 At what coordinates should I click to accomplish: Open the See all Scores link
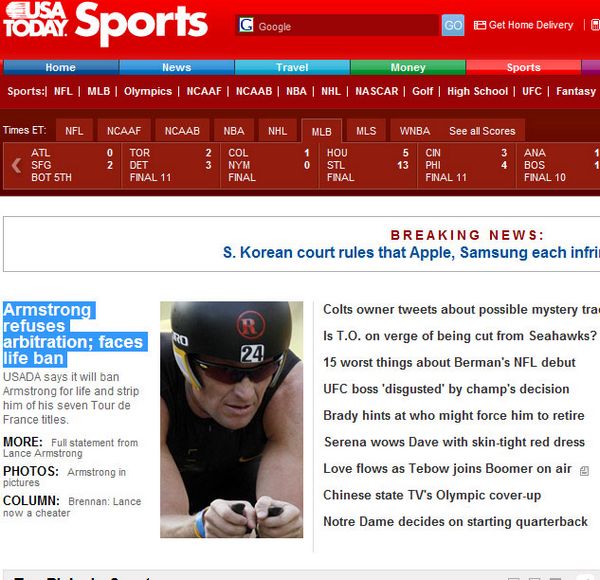[482, 131]
